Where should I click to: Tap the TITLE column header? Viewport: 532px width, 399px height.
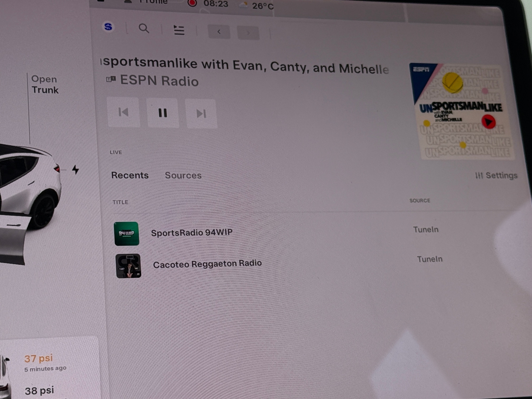click(x=120, y=202)
